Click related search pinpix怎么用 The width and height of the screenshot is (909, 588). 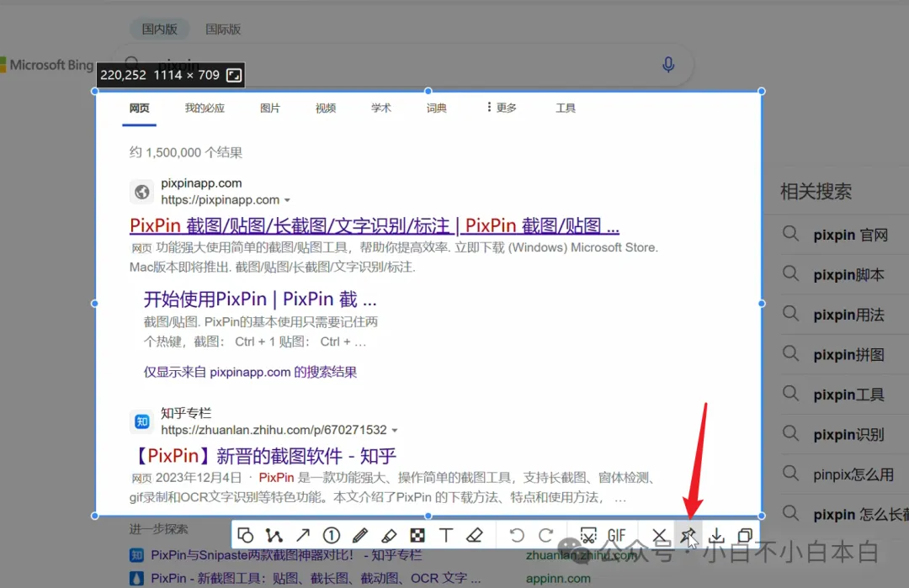click(x=853, y=474)
